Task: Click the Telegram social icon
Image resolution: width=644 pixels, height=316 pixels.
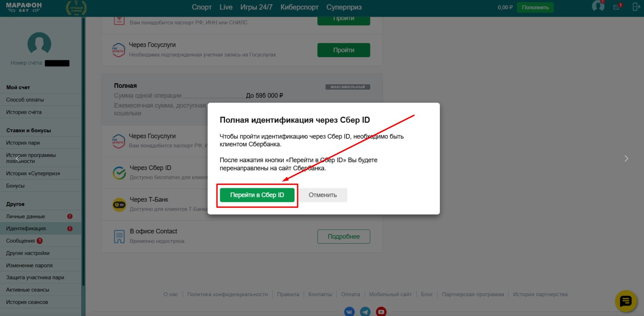Action: tap(365, 312)
